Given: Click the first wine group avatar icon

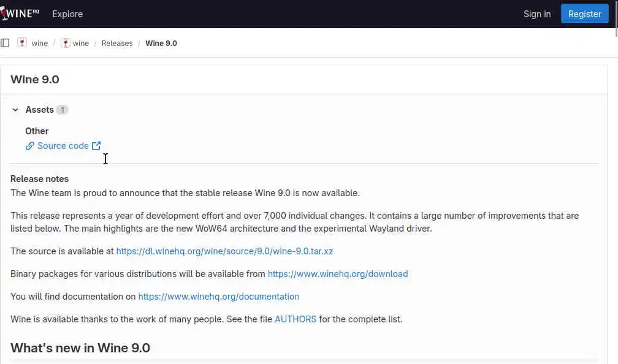Looking at the screenshot, I should pos(22,43).
